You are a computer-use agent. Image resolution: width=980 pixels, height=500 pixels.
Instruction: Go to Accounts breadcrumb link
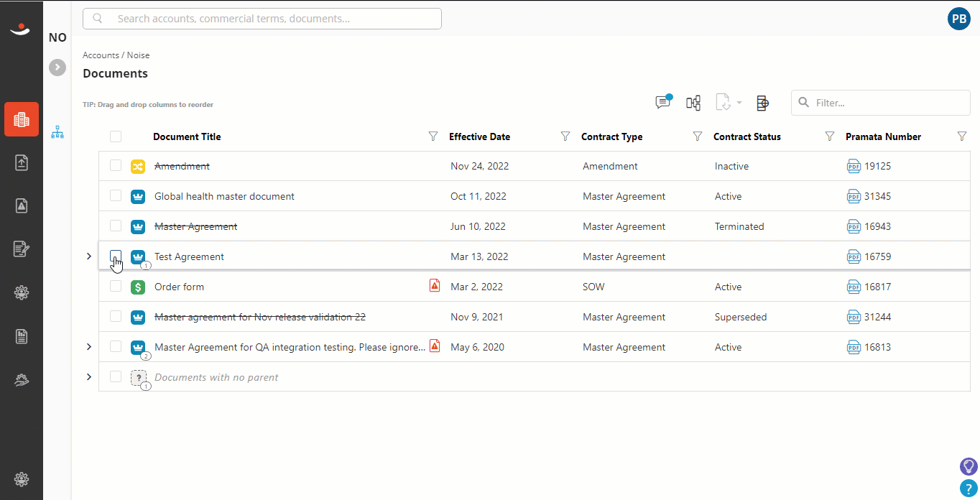point(101,55)
